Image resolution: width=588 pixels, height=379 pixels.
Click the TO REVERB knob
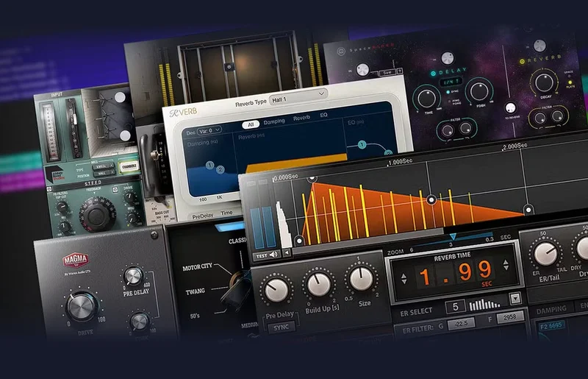510,108
